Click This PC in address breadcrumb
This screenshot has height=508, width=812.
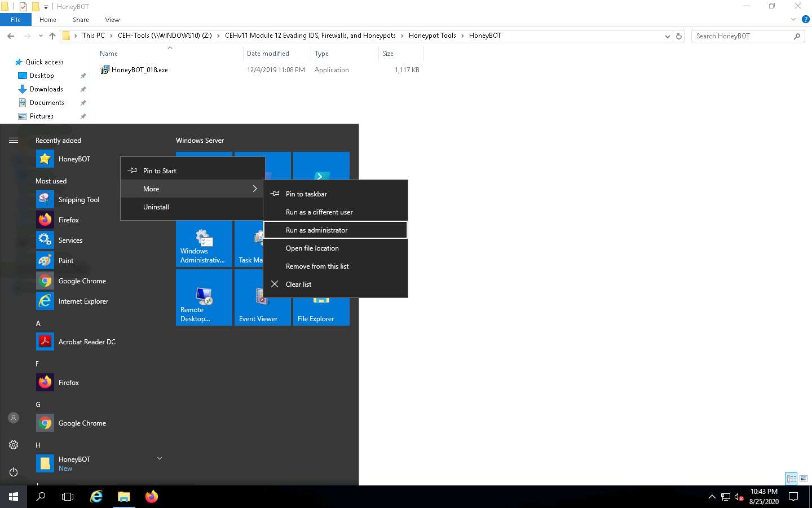point(93,36)
